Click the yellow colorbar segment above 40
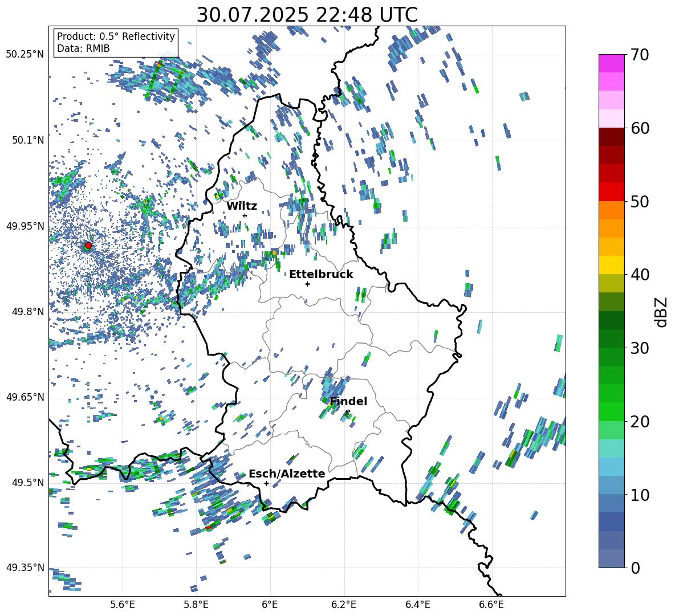 click(612, 265)
